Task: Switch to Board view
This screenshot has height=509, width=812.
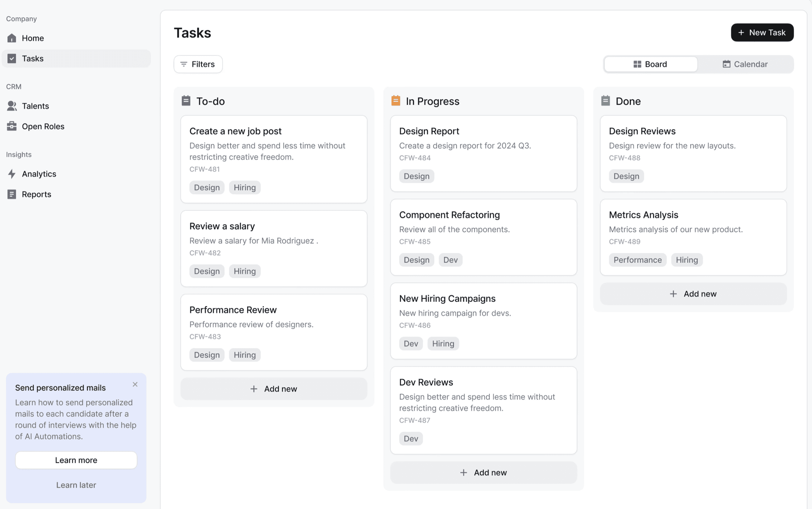Action: click(x=650, y=64)
